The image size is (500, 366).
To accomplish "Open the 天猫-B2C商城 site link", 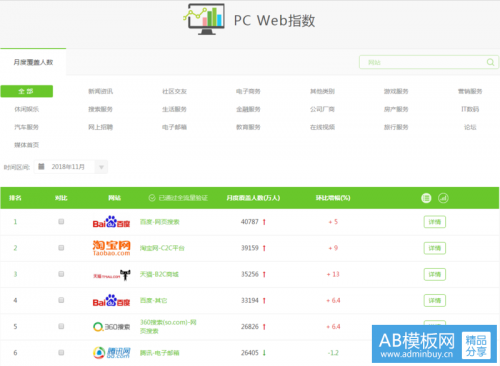I will click(159, 274).
